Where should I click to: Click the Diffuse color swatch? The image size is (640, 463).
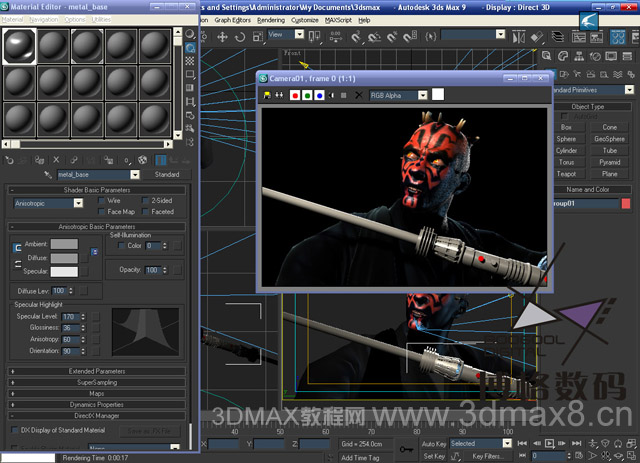pos(65,257)
